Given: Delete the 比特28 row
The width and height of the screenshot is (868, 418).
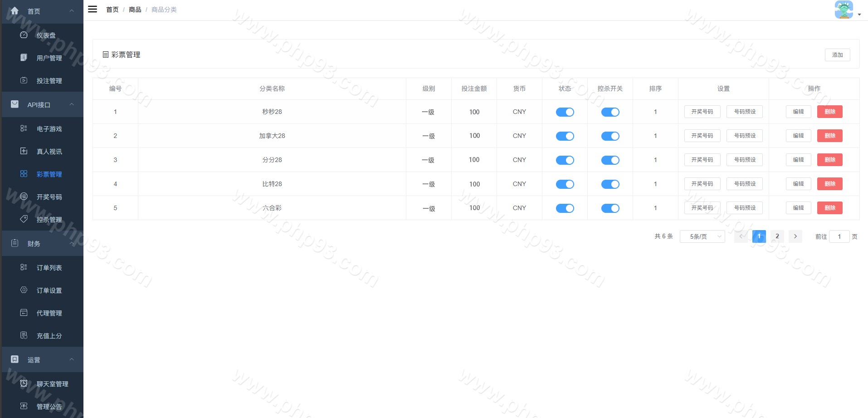Looking at the screenshot, I should (829, 184).
